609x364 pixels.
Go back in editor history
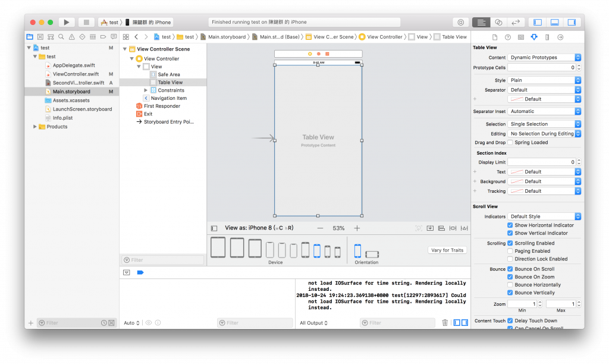[136, 37]
